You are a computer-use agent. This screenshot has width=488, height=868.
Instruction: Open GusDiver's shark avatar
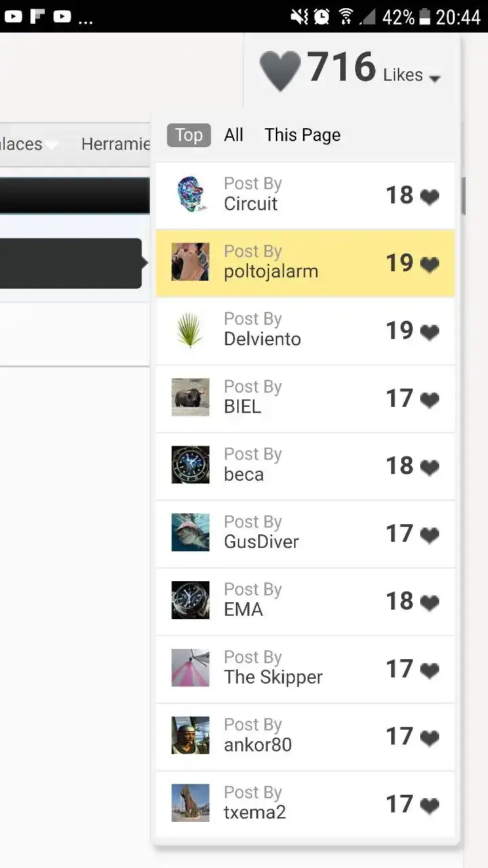[x=190, y=532]
